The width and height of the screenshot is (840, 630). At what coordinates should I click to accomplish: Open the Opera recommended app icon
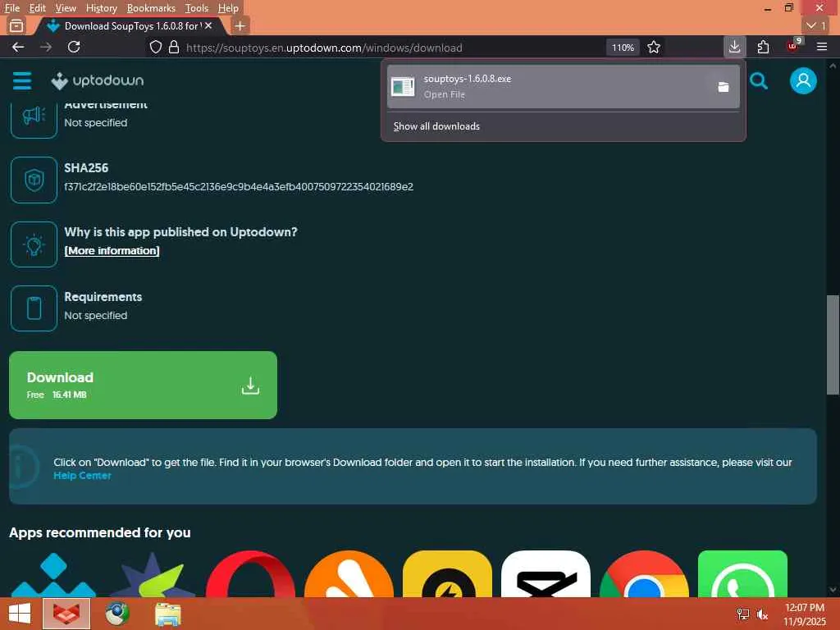point(250,573)
